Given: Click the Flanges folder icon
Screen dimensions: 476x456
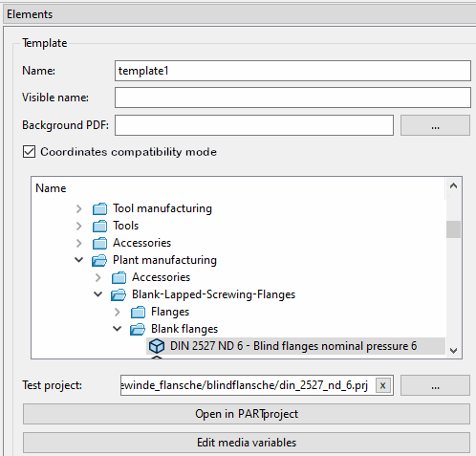Looking at the screenshot, I should click(138, 312).
